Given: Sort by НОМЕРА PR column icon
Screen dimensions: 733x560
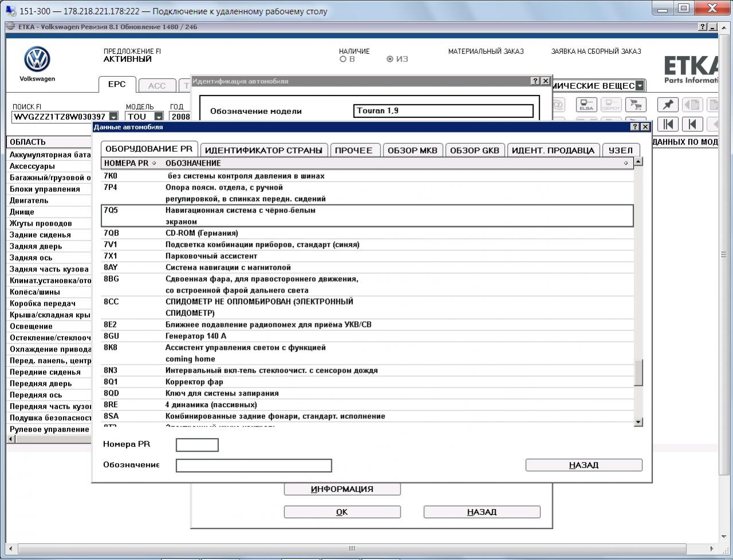Looking at the screenshot, I should [154, 163].
